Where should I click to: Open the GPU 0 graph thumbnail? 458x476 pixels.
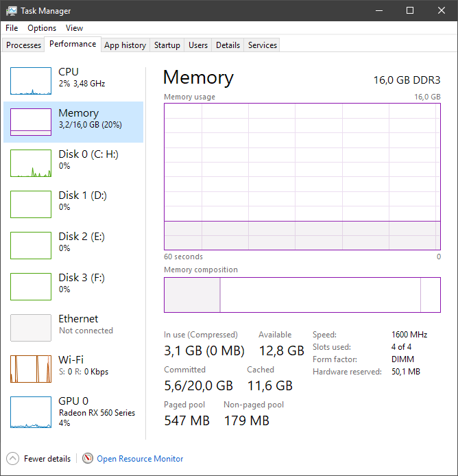(x=31, y=410)
